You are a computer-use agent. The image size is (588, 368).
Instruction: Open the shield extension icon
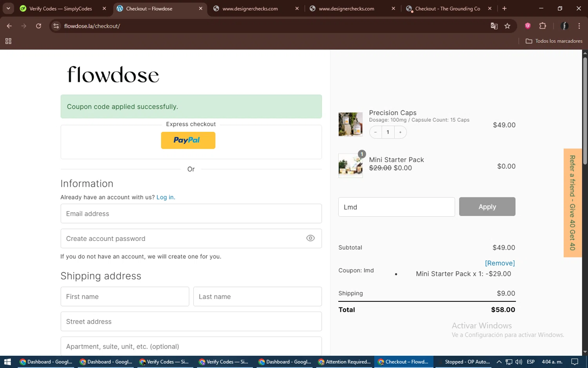pos(528,26)
